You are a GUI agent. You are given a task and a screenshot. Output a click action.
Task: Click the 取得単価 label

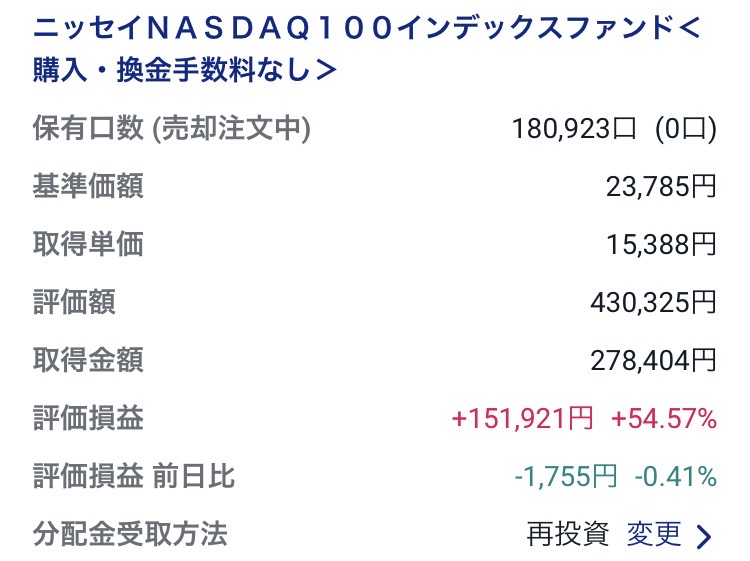pyautogui.click(x=88, y=244)
